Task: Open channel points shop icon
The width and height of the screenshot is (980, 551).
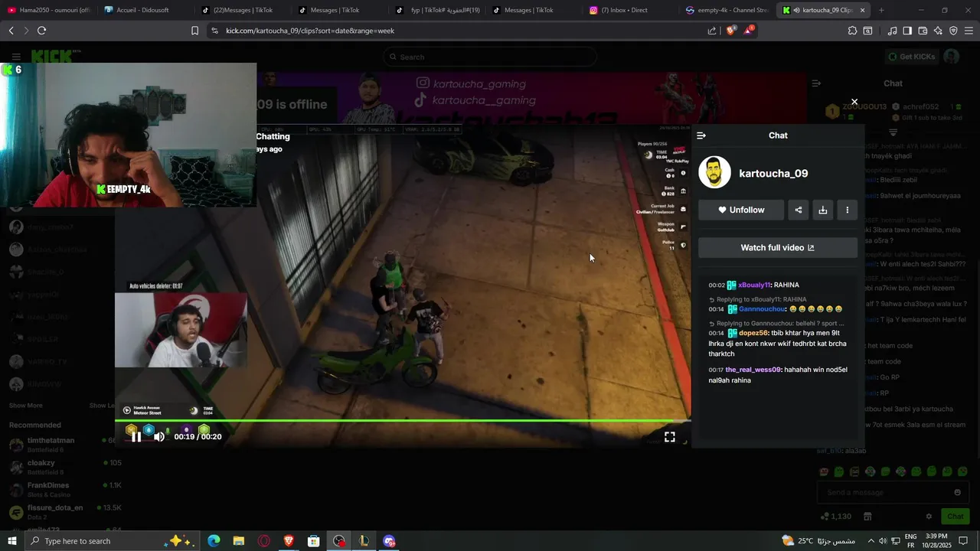Action: tap(867, 517)
